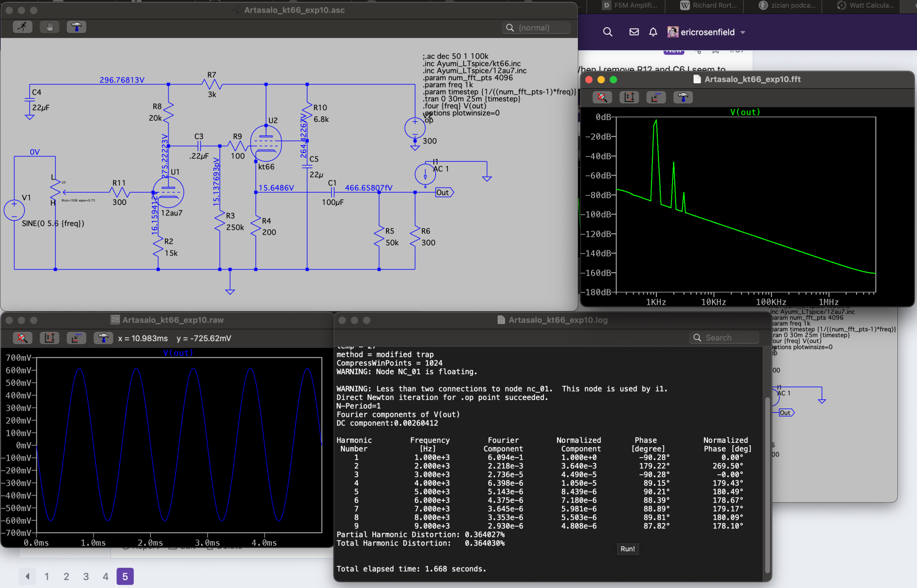The width and height of the screenshot is (917, 588).
Task: Open hammer control panel icon in raw window
Action: (103, 338)
